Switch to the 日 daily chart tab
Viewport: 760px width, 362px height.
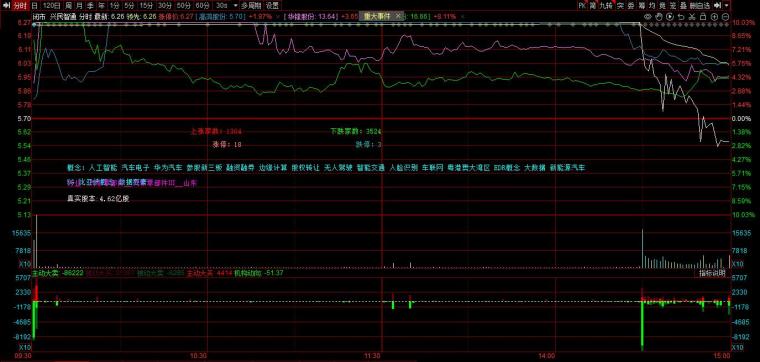(34, 6)
